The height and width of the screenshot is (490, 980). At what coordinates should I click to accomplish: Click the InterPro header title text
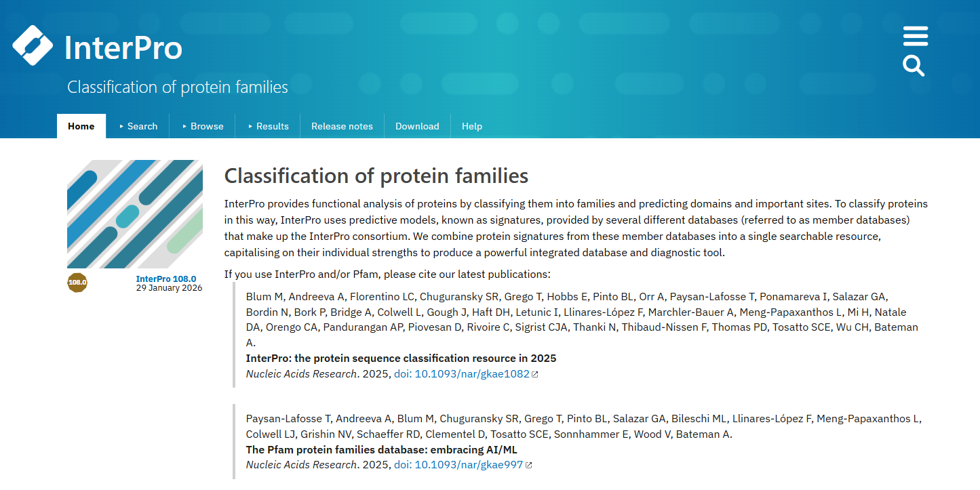coord(123,47)
